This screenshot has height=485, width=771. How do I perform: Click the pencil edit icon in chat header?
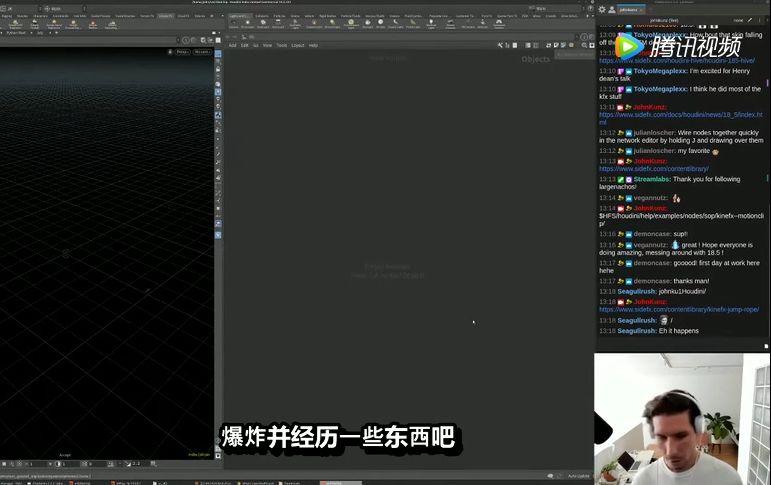tap(750, 20)
